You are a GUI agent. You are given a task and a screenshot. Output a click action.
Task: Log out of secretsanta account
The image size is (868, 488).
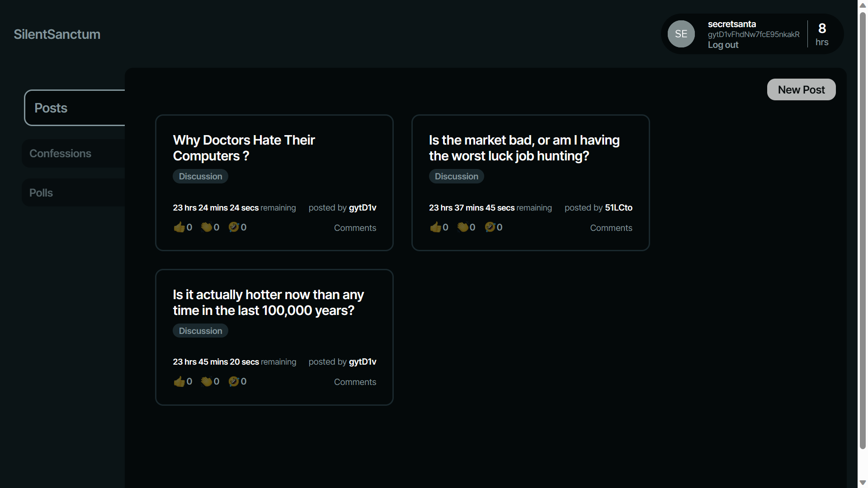tap(723, 45)
